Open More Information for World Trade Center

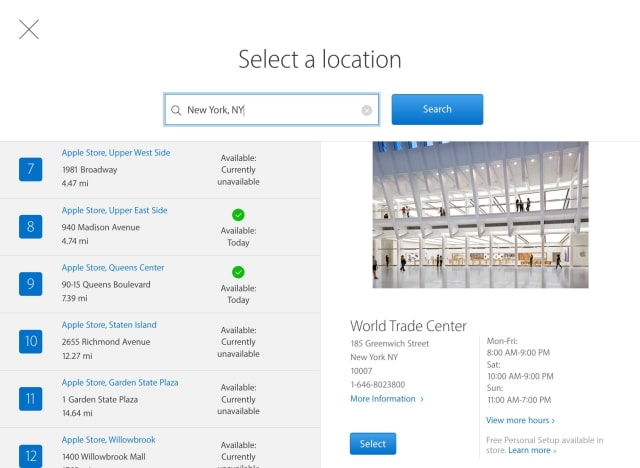coord(386,399)
